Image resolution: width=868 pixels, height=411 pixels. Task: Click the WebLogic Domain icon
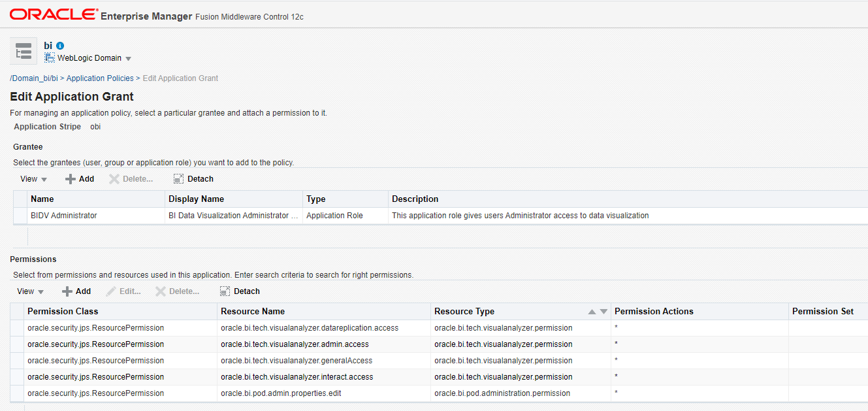point(50,58)
